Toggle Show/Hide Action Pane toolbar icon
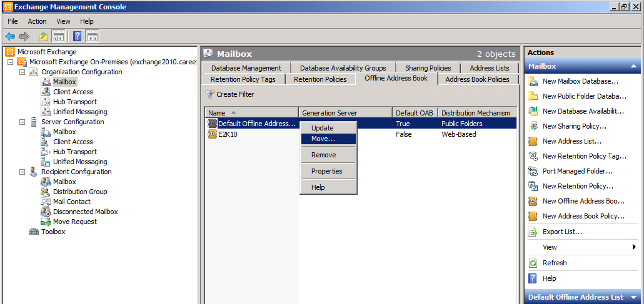The height and width of the screenshot is (304, 644). point(92,36)
